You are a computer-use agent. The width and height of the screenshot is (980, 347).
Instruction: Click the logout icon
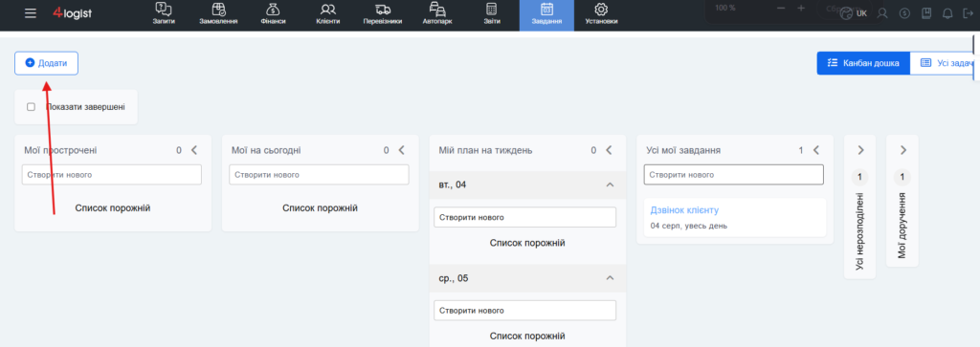pyautogui.click(x=969, y=13)
